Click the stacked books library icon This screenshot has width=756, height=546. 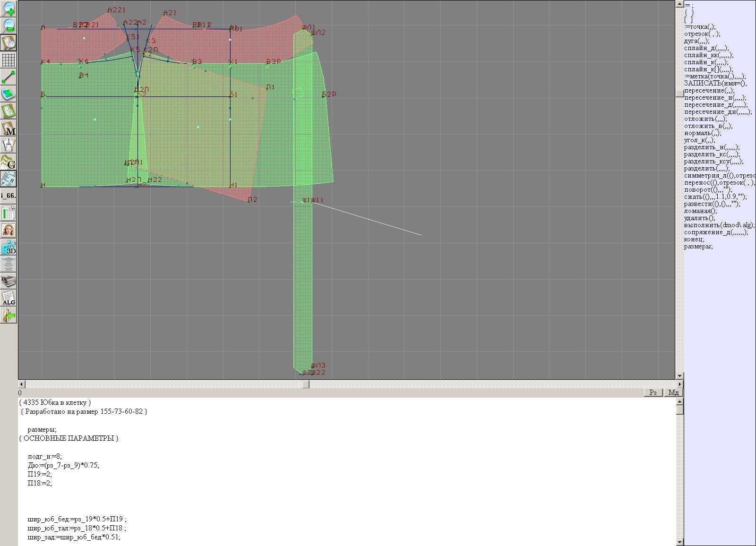point(9,282)
